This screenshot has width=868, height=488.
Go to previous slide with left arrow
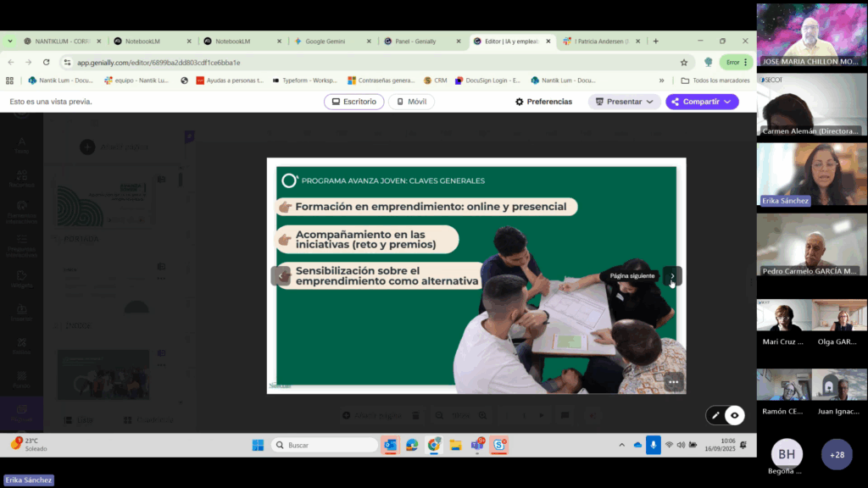coord(280,275)
